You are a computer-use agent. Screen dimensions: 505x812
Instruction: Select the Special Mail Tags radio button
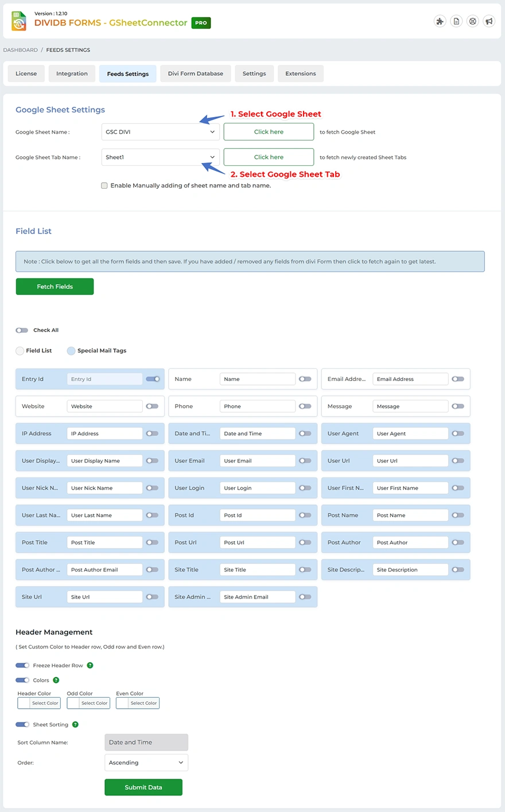[x=71, y=351]
